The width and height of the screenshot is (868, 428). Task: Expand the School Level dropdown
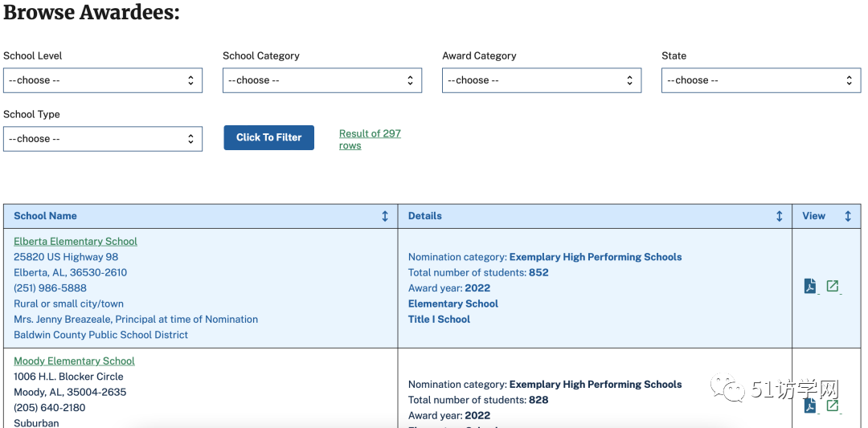[103, 80]
